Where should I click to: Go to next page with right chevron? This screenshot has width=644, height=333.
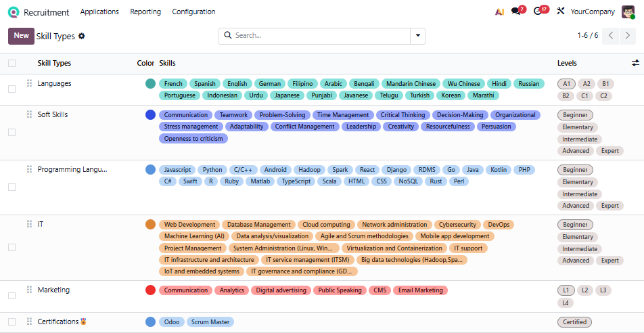pyautogui.click(x=628, y=35)
